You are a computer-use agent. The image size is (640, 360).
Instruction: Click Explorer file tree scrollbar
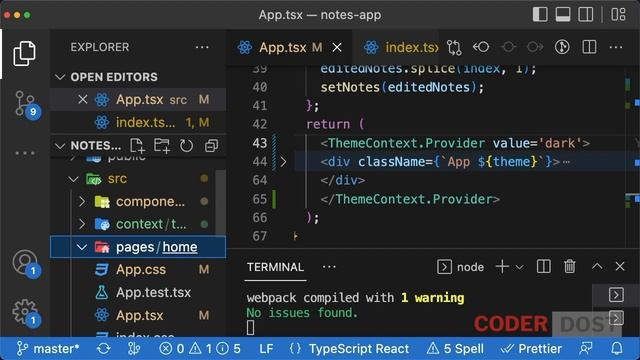(221, 202)
